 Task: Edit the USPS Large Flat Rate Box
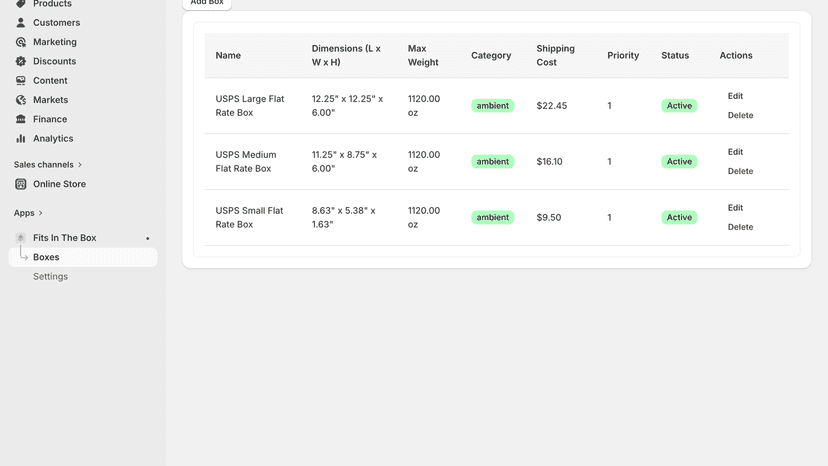point(735,96)
